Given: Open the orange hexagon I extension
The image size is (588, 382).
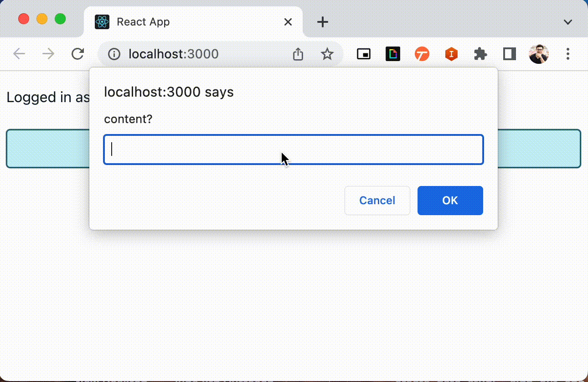Looking at the screenshot, I should (x=451, y=54).
